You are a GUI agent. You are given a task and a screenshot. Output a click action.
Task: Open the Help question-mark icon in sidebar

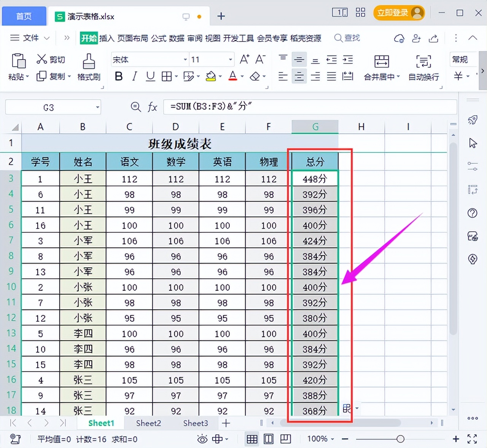(472, 213)
